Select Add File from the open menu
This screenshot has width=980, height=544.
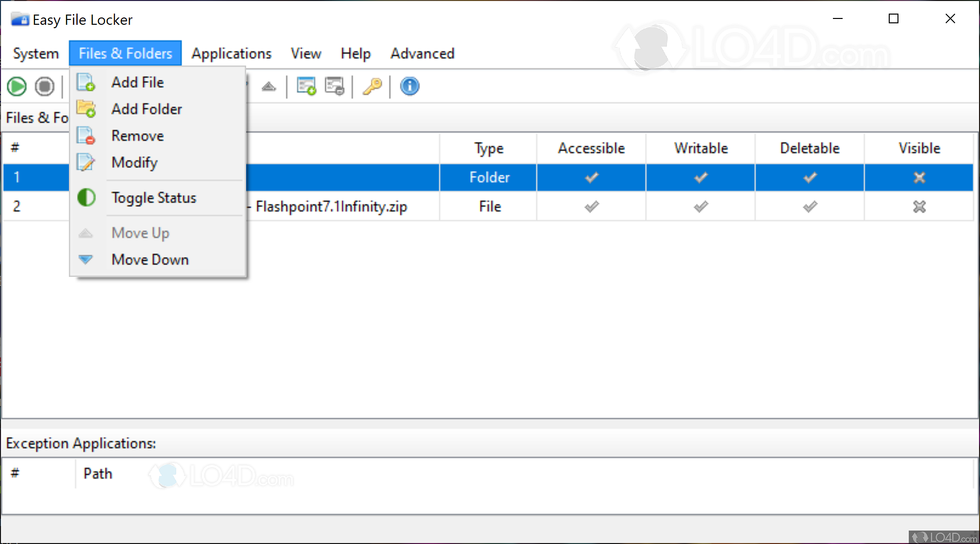click(137, 82)
